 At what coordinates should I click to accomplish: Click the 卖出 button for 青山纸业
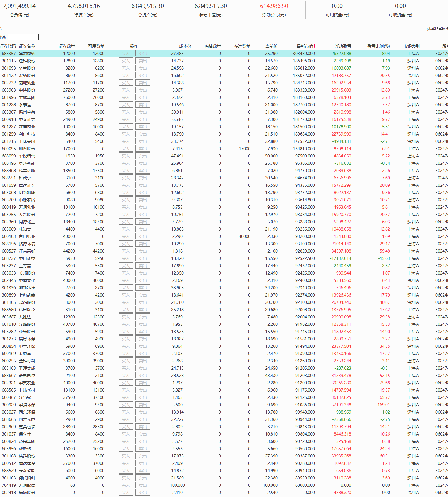(x=143, y=236)
